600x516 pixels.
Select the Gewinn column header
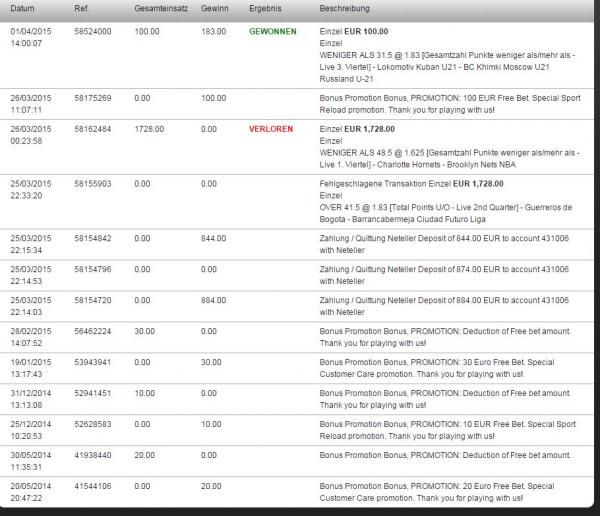[214, 7]
